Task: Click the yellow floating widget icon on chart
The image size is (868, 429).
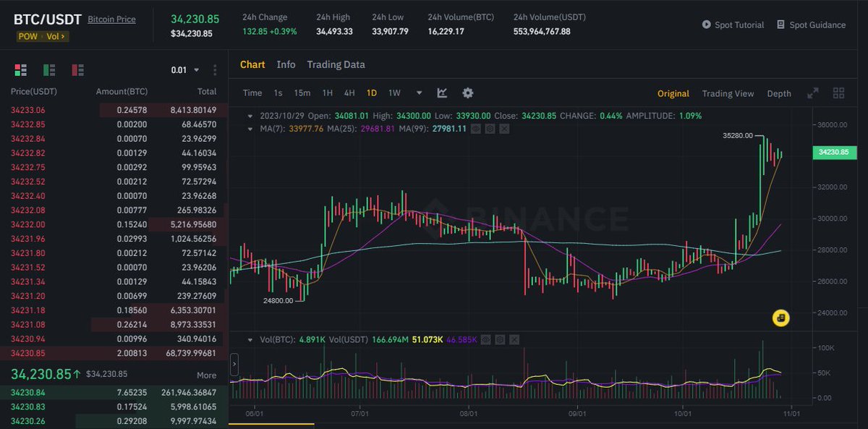Action: point(780,318)
